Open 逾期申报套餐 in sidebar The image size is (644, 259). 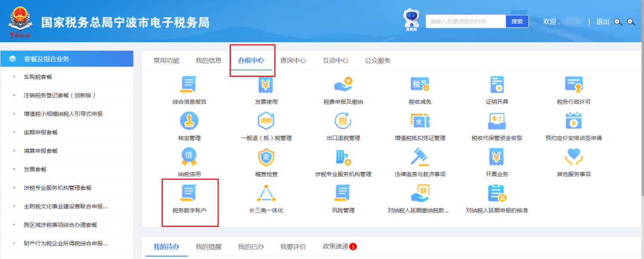(41, 132)
